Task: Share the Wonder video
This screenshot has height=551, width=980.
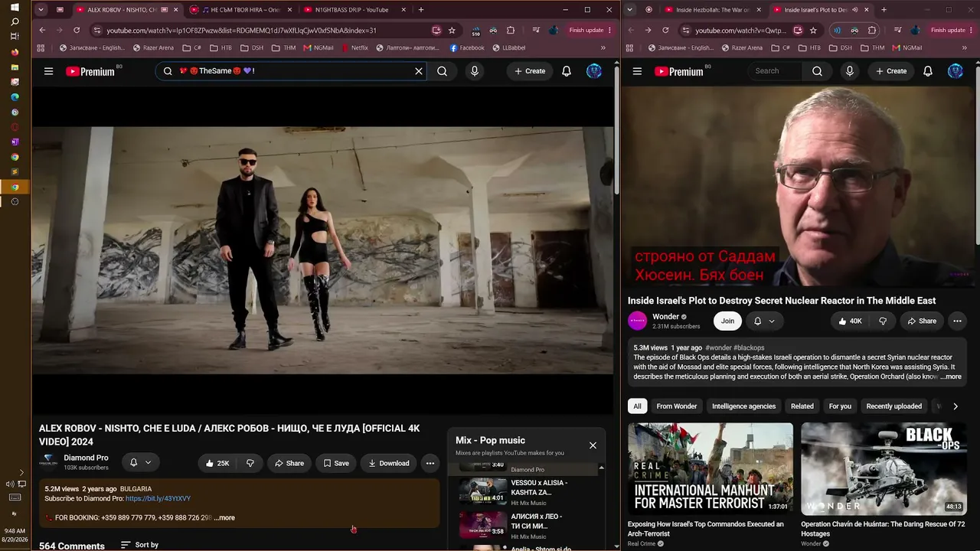Action: click(922, 321)
